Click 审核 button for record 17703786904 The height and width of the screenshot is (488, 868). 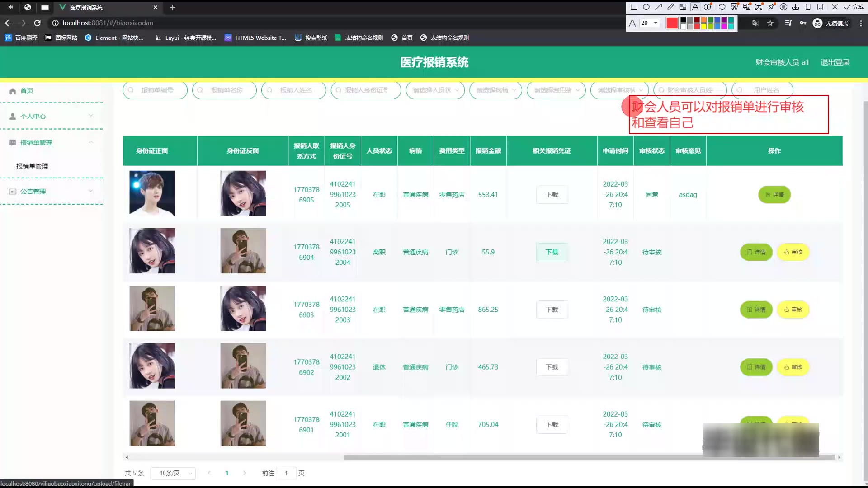793,252
